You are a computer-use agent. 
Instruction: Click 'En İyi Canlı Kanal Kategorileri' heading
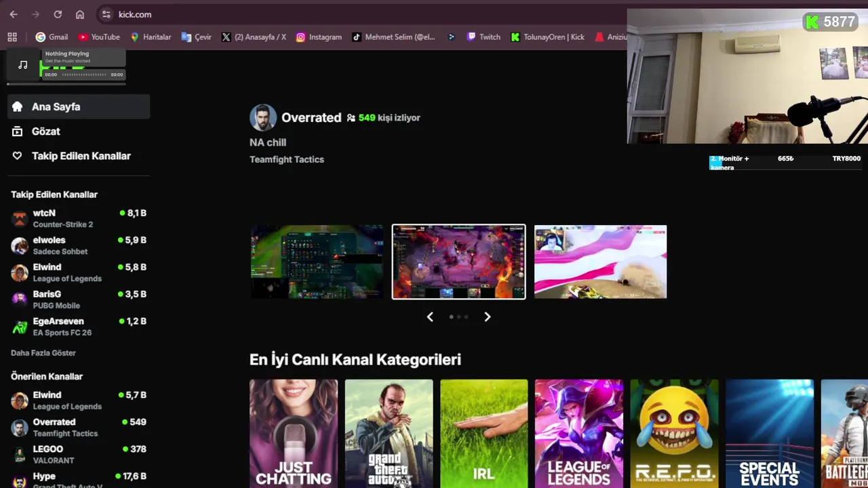(355, 360)
